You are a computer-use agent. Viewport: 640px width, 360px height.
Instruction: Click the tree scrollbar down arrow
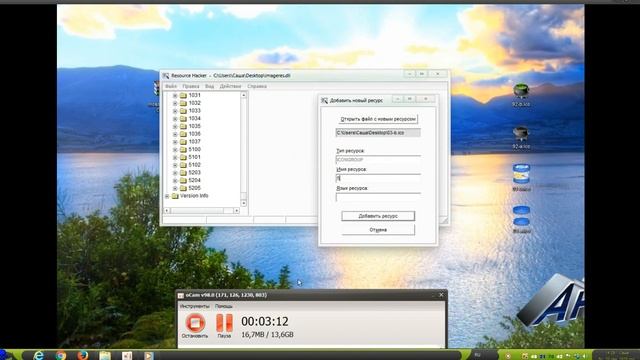coord(244,203)
